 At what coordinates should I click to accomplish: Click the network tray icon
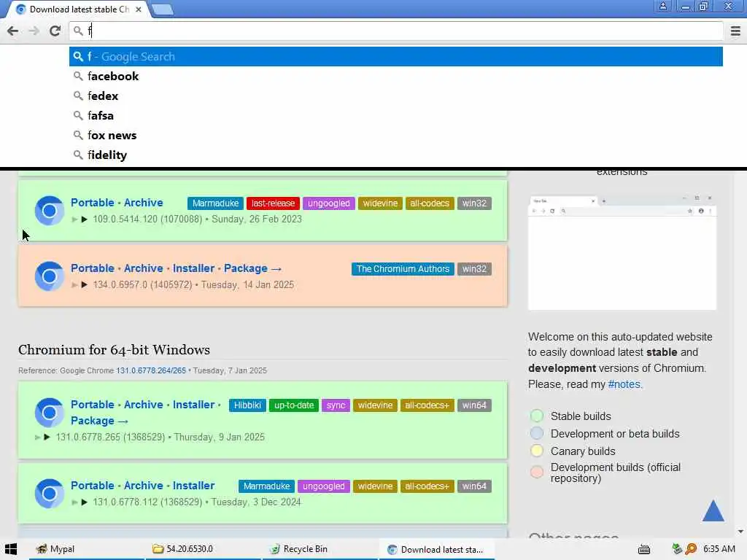[677, 549]
